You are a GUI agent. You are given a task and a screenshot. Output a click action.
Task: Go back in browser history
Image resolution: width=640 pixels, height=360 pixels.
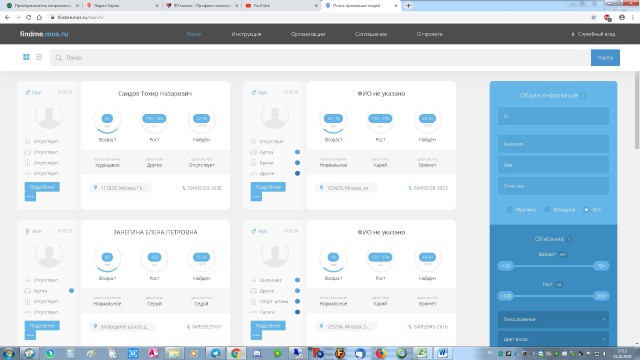coord(7,17)
